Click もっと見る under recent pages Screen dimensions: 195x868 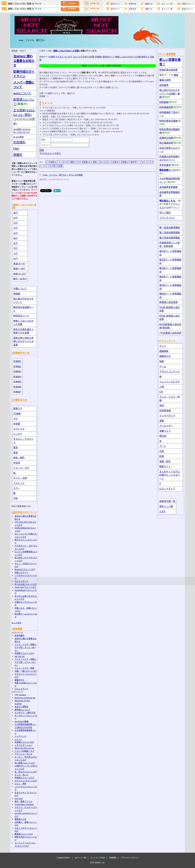(17, 623)
